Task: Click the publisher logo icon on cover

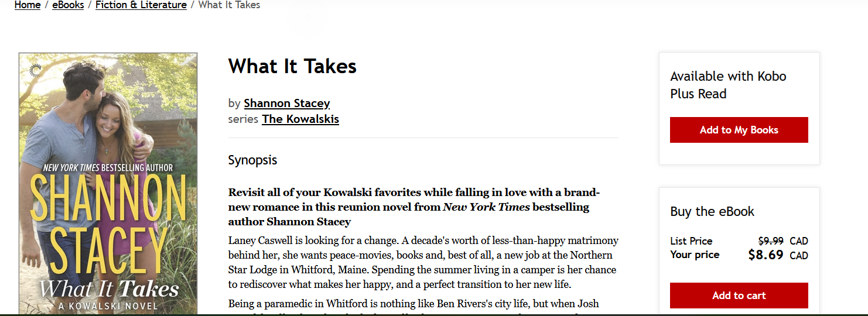Action: pyautogui.click(x=35, y=71)
